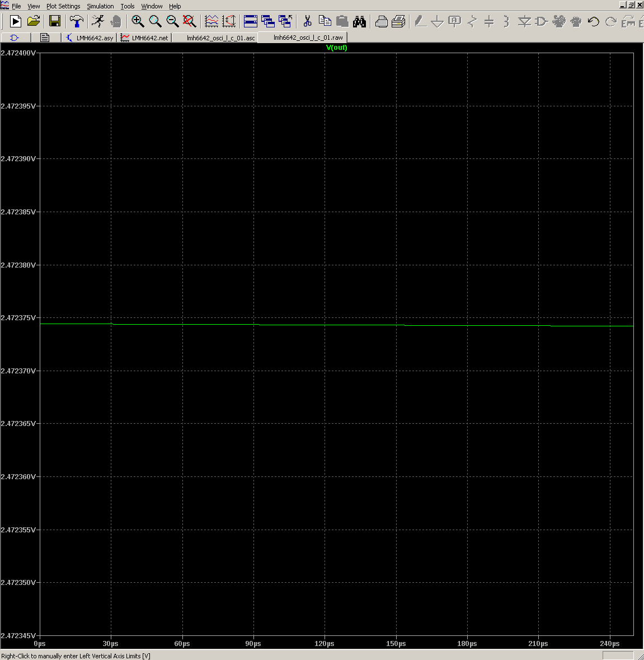Click the waveform chart toolbar icon
This screenshot has height=660, width=644.
pyautogui.click(x=211, y=21)
